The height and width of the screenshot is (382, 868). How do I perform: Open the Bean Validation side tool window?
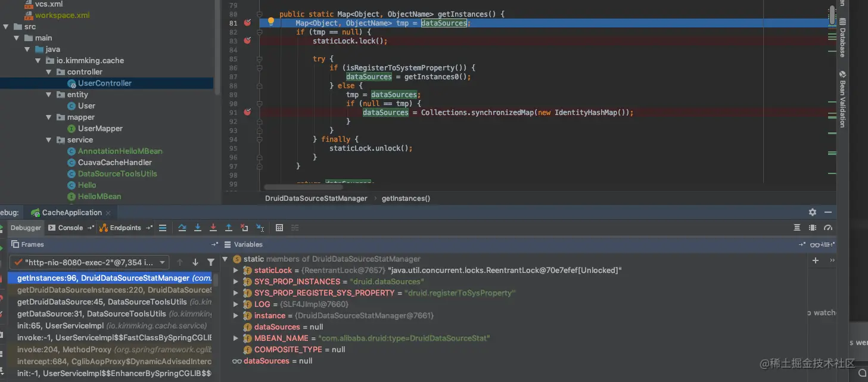[x=842, y=100]
